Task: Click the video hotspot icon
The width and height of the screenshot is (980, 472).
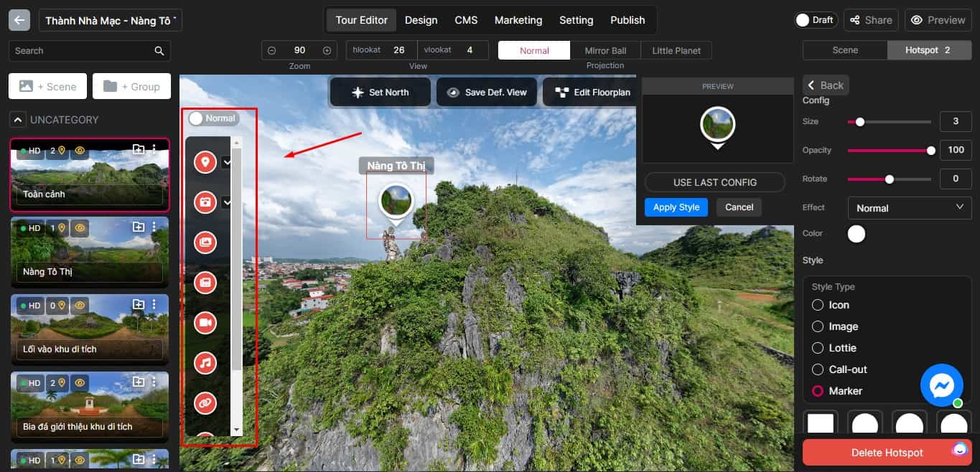Action: point(205,323)
